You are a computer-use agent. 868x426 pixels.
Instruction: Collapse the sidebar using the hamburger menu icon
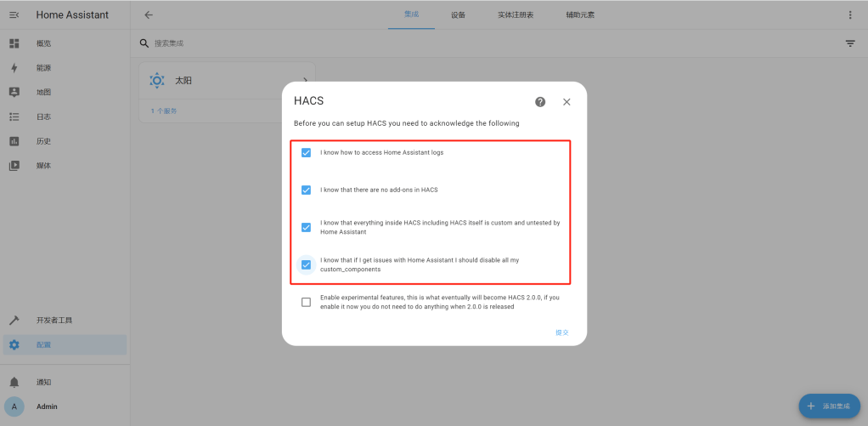pyautogui.click(x=14, y=14)
